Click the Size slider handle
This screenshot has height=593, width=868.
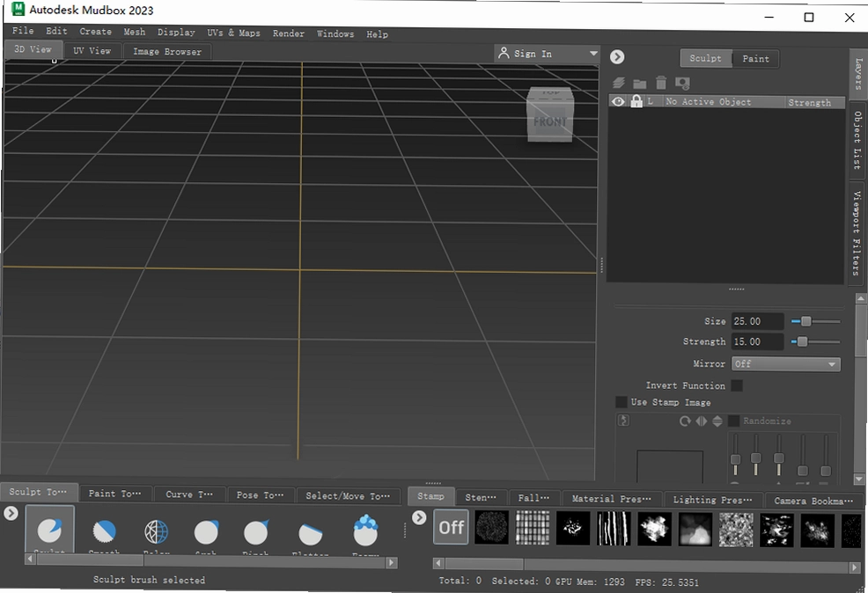pos(806,321)
